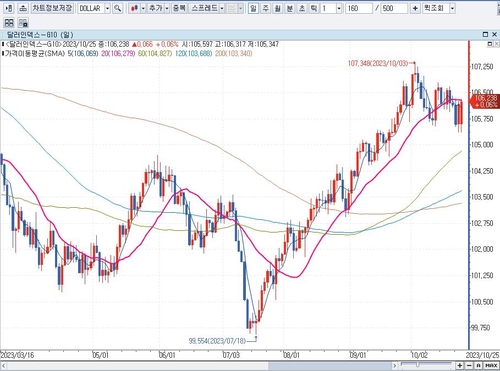Open the 추가 dropdown arrow
The image size is (500, 371).
(x=167, y=8)
